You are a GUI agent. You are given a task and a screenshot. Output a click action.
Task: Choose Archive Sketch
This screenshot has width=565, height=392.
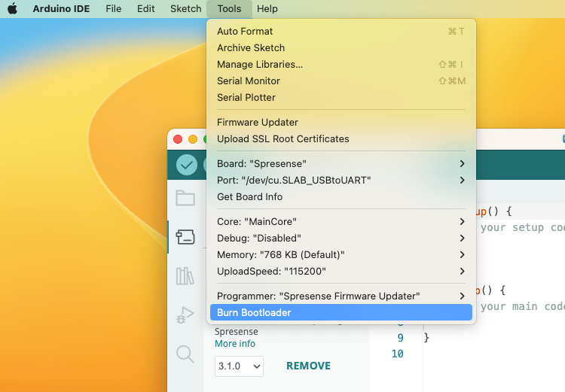coord(341,48)
